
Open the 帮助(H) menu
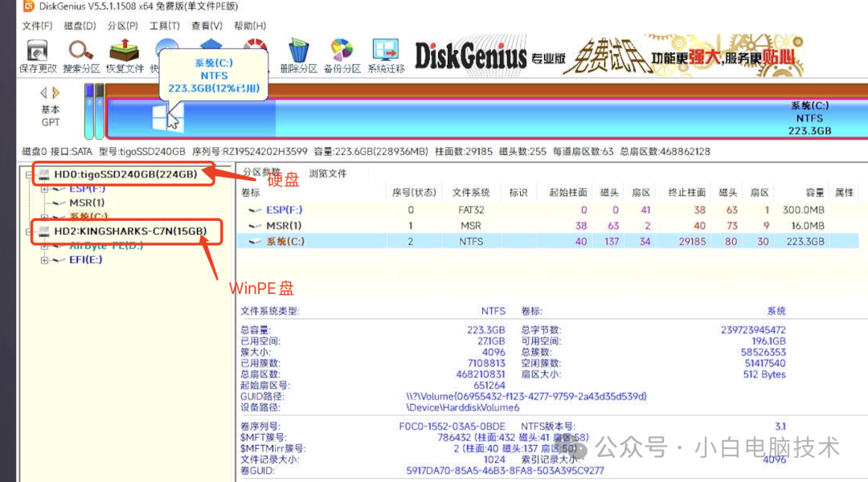[250, 26]
